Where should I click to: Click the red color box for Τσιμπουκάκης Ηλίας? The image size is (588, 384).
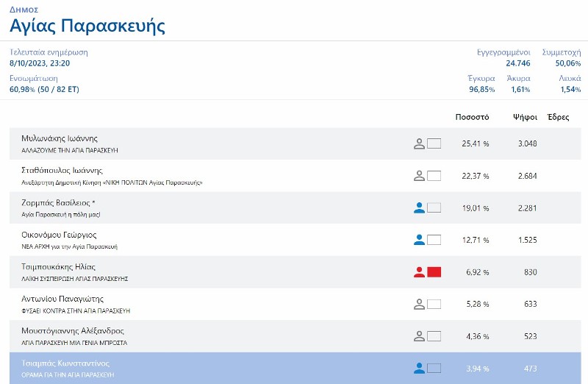pyautogui.click(x=434, y=272)
